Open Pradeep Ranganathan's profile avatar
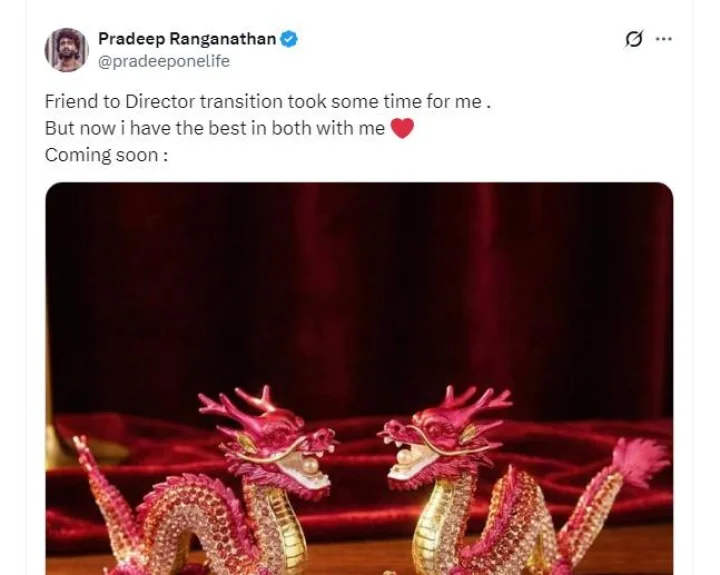 [x=67, y=50]
